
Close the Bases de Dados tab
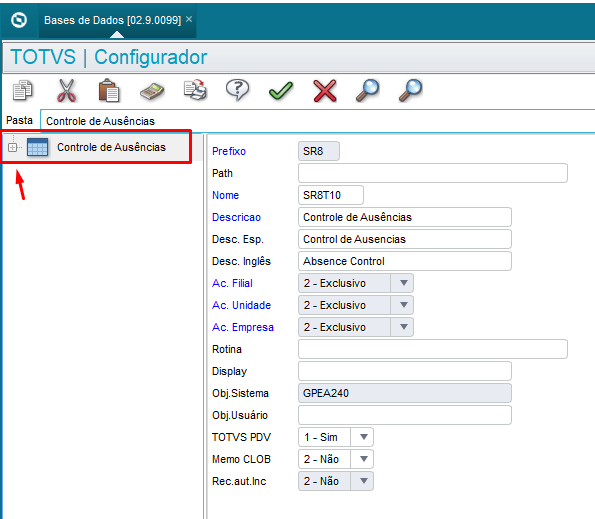coord(189,19)
